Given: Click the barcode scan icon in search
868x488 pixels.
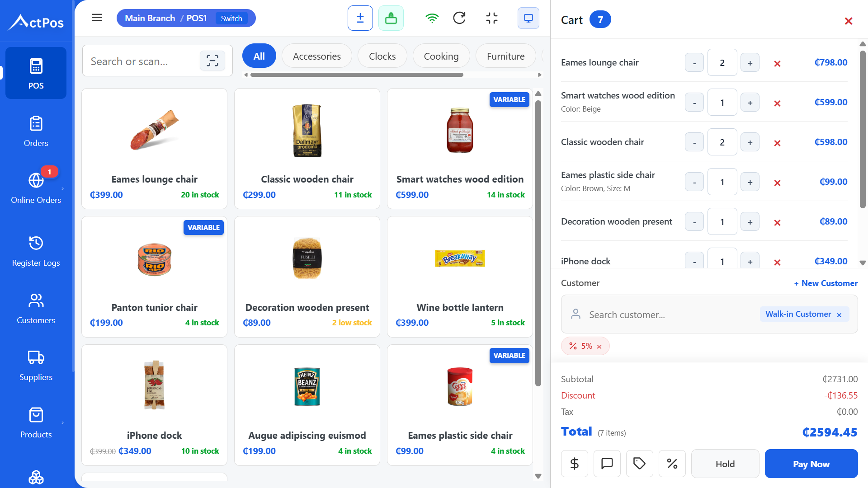Looking at the screenshot, I should (x=212, y=61).
